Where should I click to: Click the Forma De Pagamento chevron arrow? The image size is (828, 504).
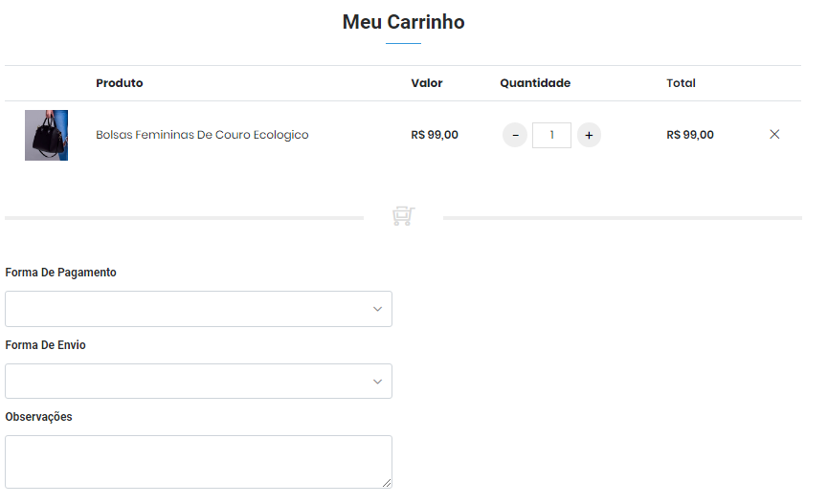click(377, 309)
